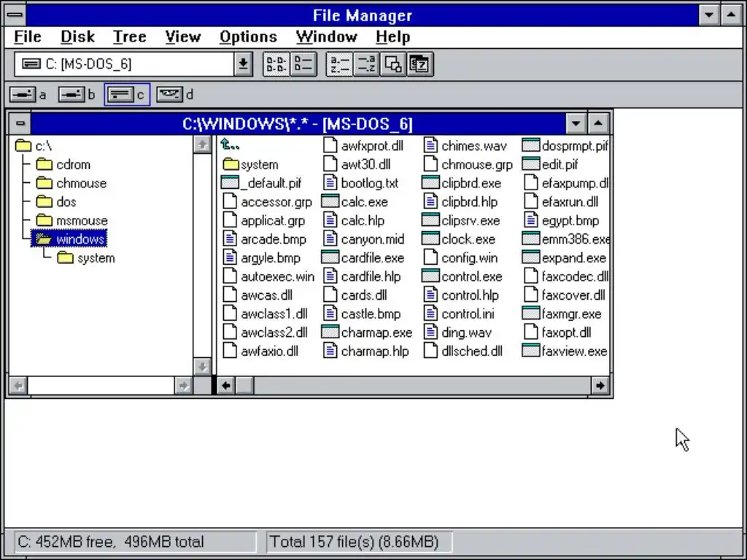Open File Manager control menu box

(x=15, y=15)
